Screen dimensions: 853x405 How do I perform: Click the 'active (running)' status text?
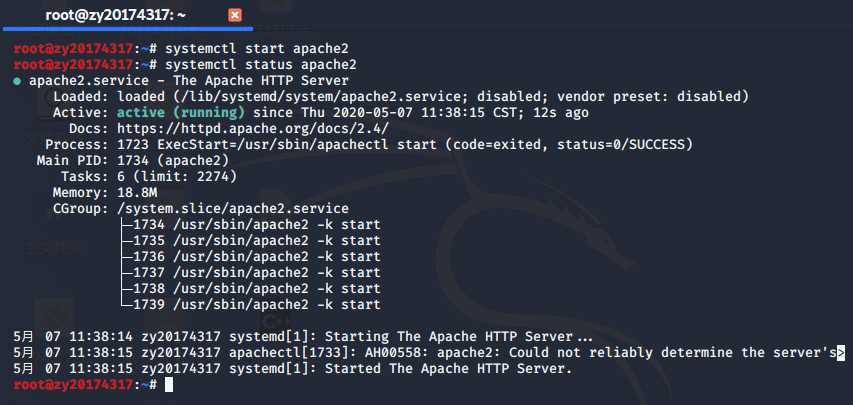tap(181, 113)
